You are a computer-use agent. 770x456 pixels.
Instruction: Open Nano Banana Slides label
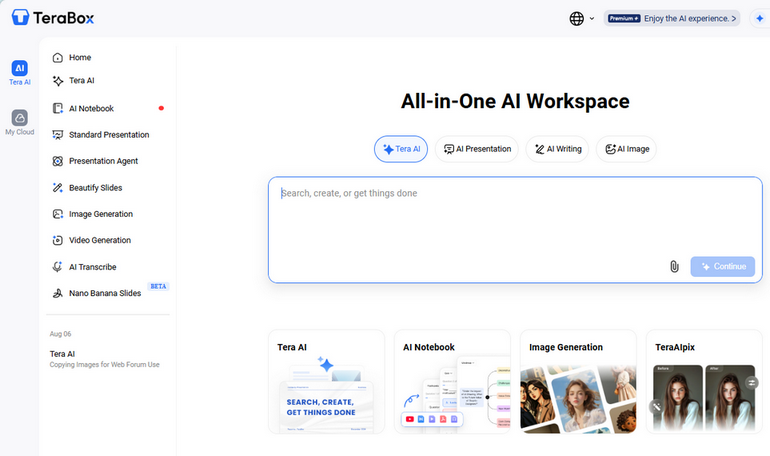pos(105,293)
